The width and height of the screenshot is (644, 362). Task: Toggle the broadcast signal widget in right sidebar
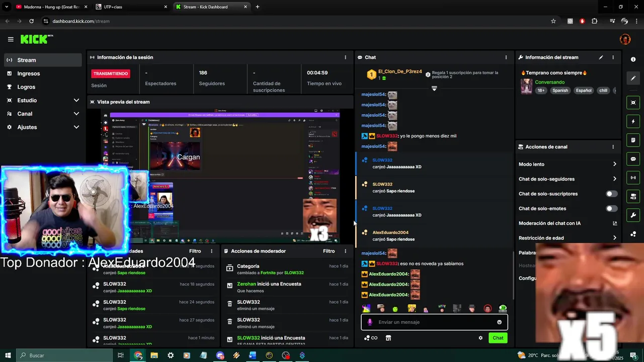(633, 177)
